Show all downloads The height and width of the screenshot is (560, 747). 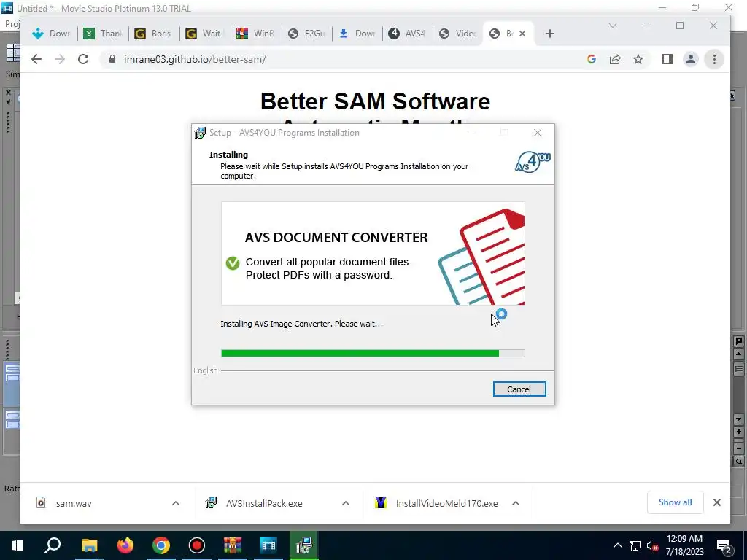[x=675, y=502]
